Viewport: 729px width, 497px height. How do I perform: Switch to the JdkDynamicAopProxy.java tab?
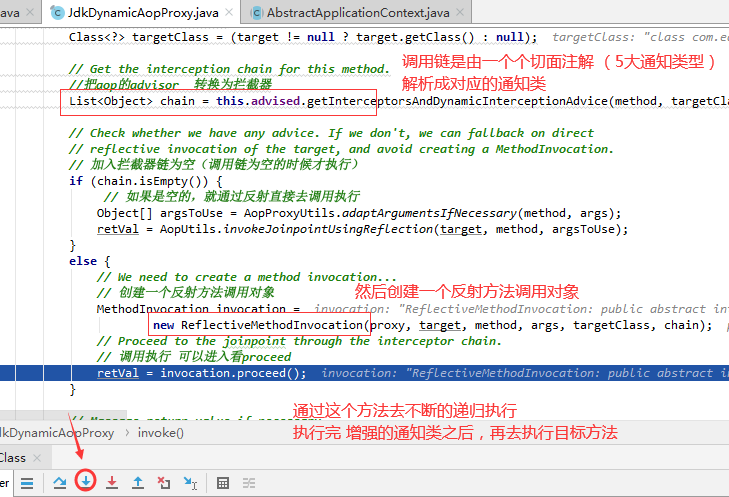[x=143, y=13]
